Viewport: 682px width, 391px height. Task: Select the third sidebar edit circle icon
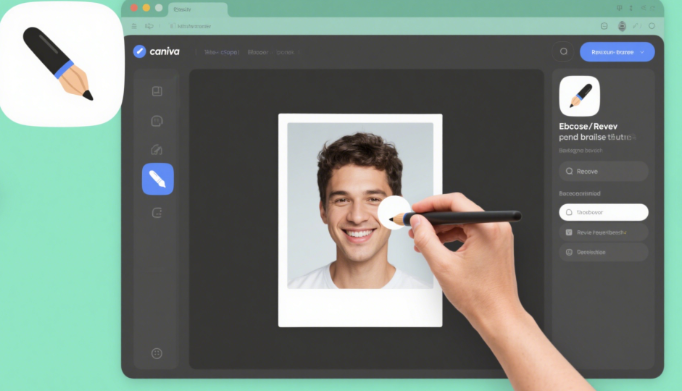157,150
